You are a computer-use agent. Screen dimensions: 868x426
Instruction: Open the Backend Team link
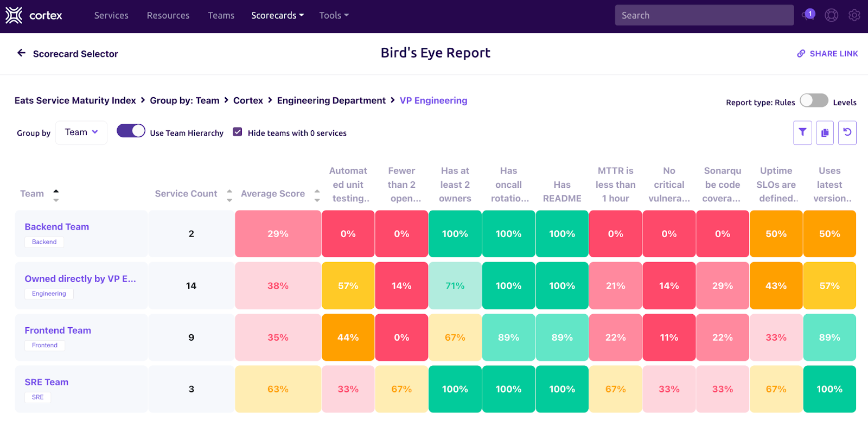coord(57,227)
